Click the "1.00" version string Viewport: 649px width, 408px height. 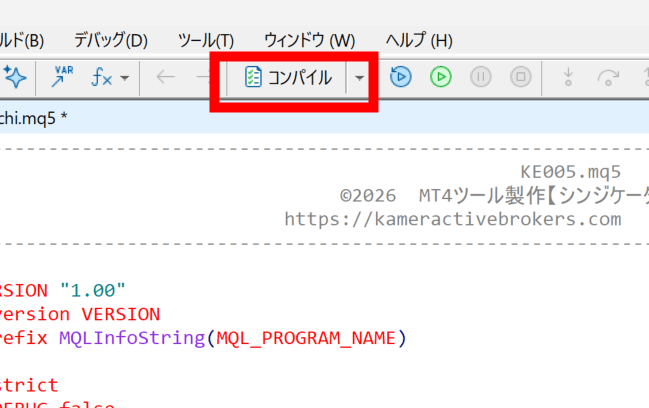click(x=93, y=290)
